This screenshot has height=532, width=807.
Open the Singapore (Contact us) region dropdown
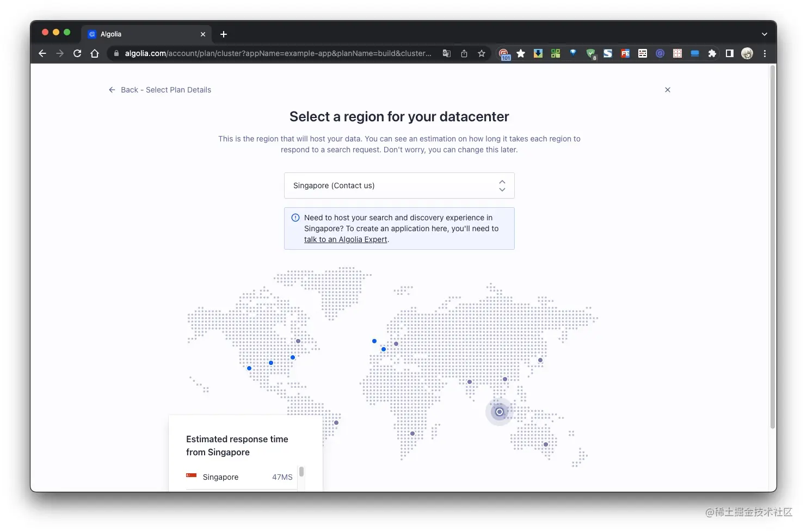tap(399, 185)
